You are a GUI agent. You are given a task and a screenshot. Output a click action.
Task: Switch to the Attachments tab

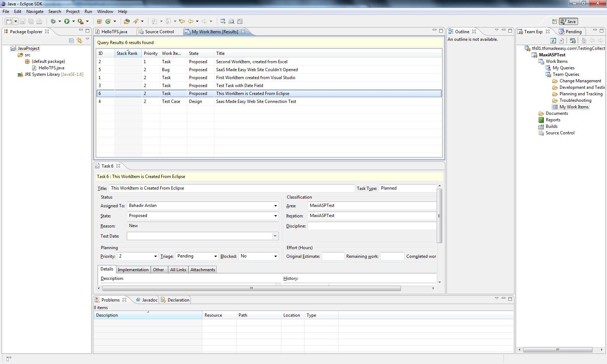203,270
